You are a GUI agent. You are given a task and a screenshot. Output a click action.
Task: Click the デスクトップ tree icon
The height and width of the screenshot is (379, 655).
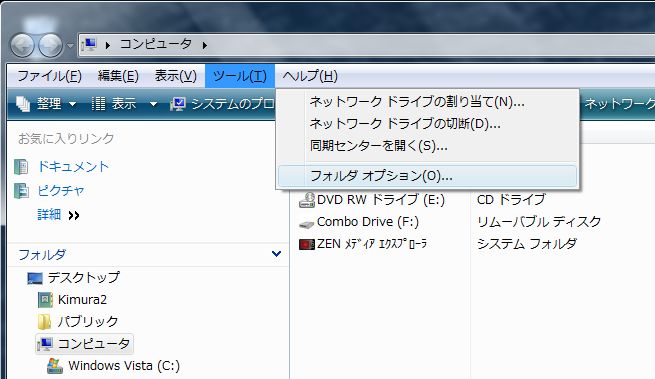pos(35,278)
